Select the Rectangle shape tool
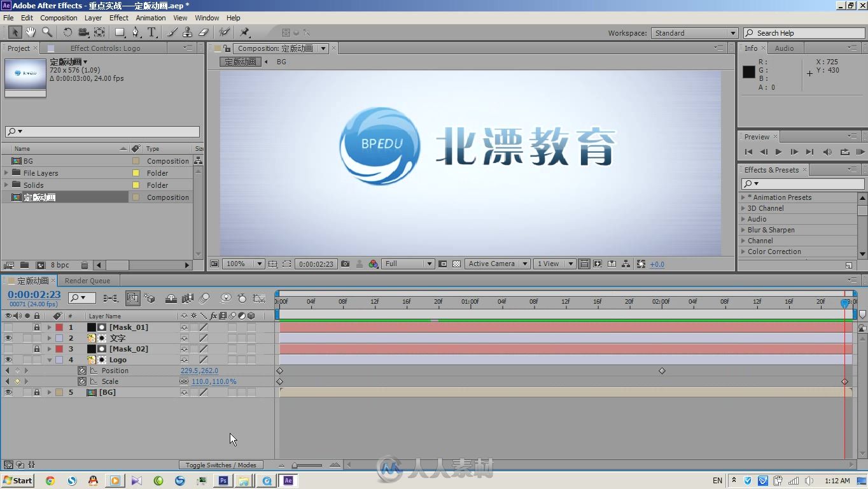This screenshot has width=868, height=489. (x=120, y=32)
